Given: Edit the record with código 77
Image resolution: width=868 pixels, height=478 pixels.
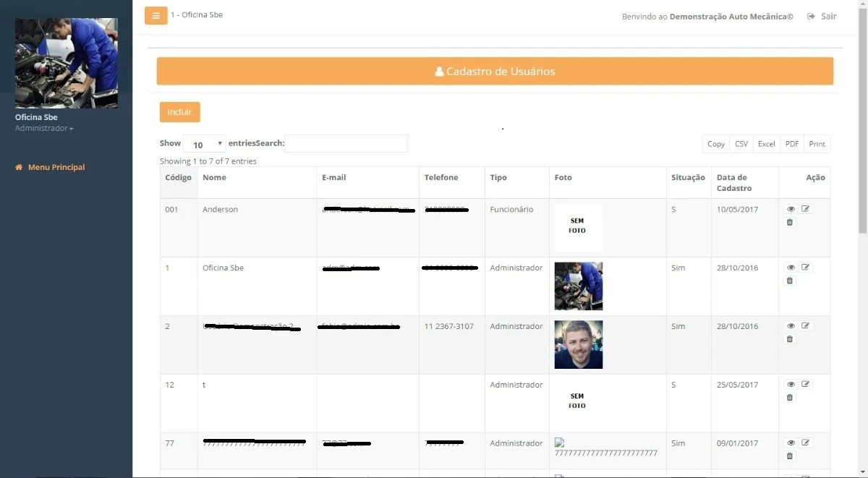Looking at the screenshot, I should (x=806, y=443).
